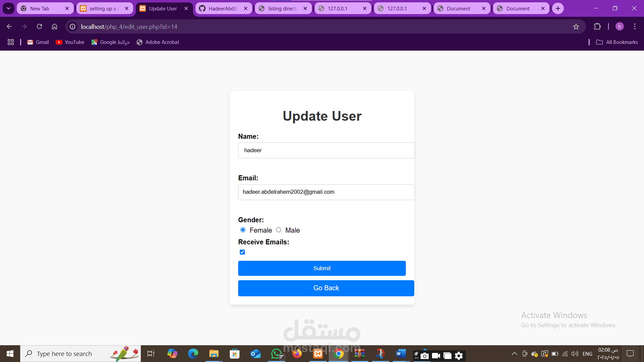644x362 pixels.
Task: Reload the page with the refresh icon
Action: coord(39,26)
